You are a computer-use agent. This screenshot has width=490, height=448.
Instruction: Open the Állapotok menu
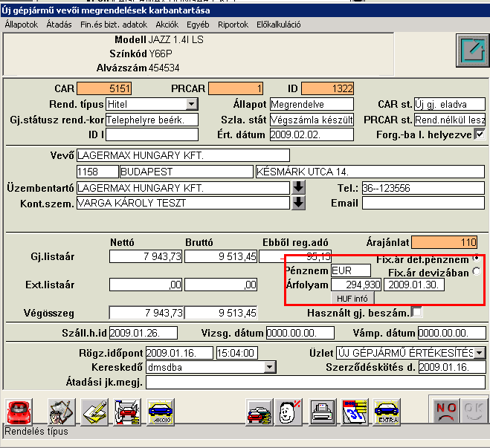point(22,25)
